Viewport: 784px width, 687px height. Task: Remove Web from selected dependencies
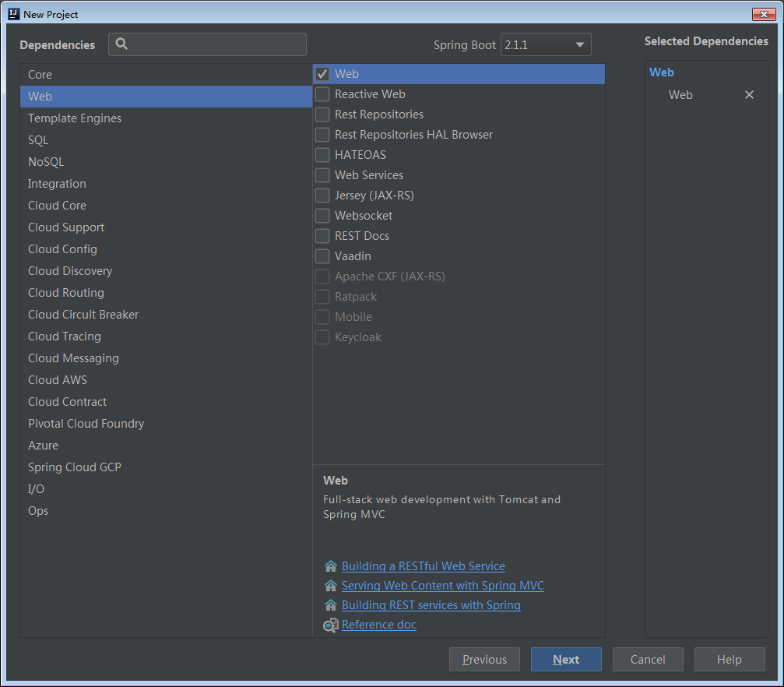(x=749, y=94)
